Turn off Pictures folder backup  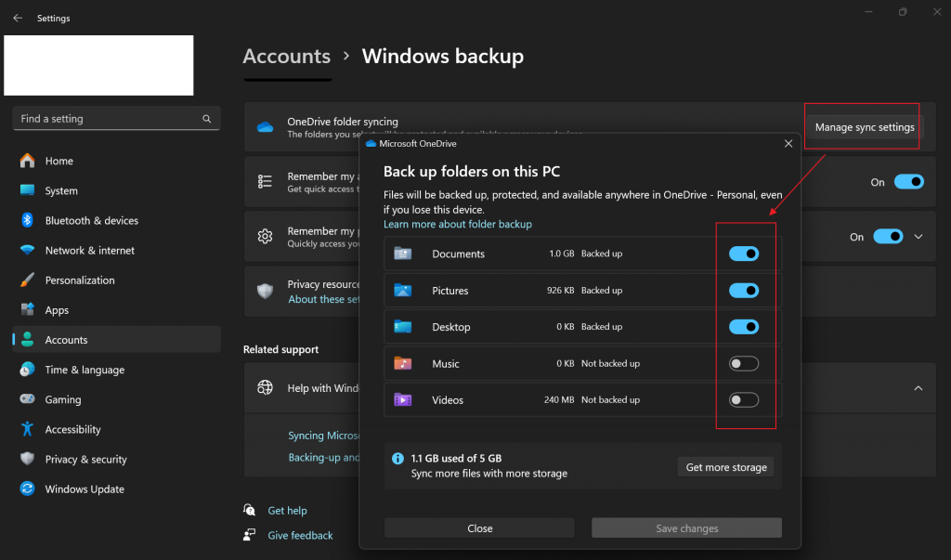coord(744,291)
